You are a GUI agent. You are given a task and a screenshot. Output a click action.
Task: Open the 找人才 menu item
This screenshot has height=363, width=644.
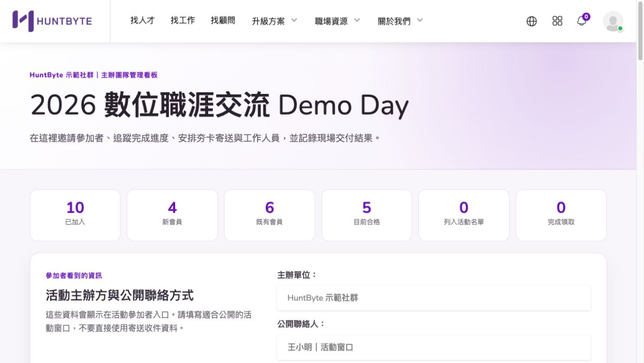coord(142,20)
